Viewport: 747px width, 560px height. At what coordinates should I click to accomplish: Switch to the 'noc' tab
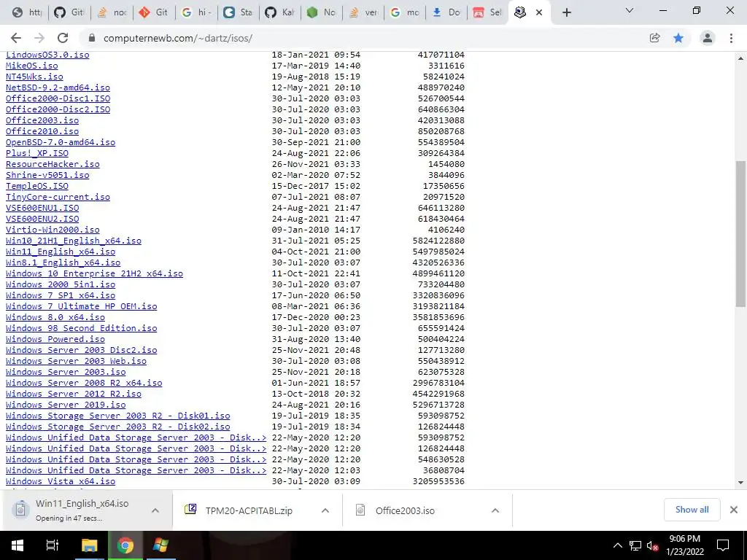[x=113, y=12]
